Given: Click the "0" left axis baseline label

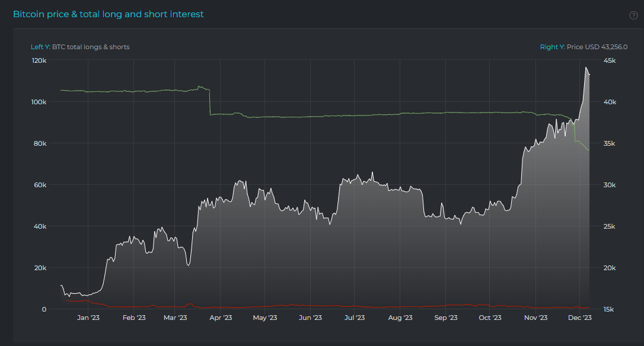Looking at the screenshot, I should [44, 309].
